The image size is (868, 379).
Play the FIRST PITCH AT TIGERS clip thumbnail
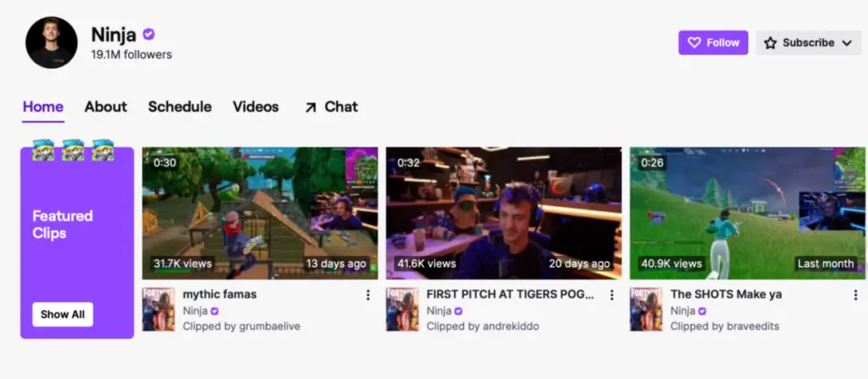[504, 213]
